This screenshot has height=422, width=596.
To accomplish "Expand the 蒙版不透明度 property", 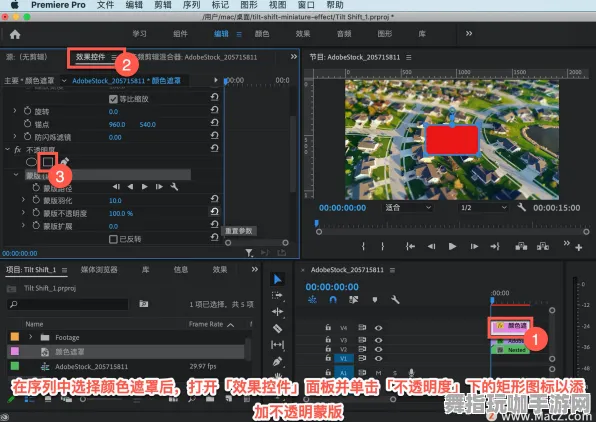I will coord(23,212).
